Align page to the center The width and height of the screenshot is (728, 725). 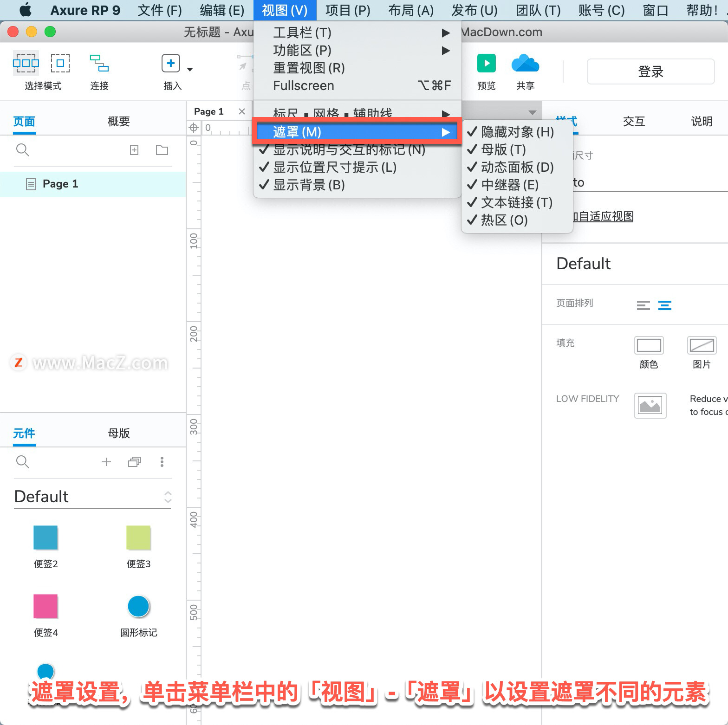tap(665, 305)
